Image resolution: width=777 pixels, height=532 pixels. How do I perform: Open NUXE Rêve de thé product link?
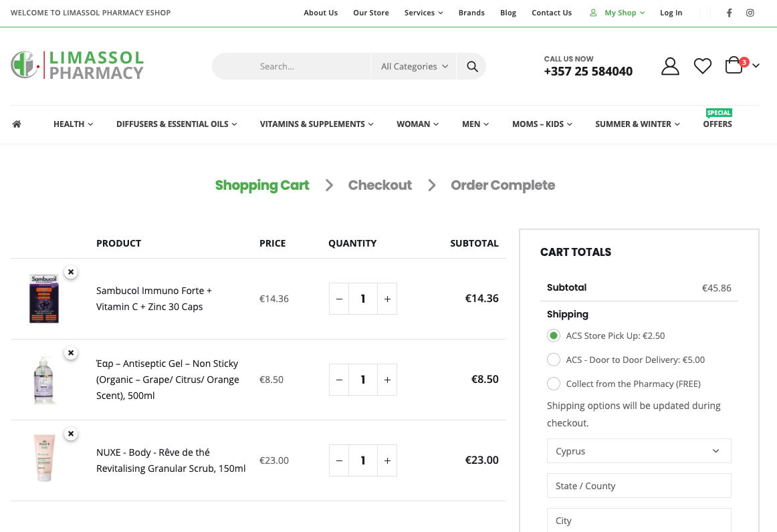point(171,460)
